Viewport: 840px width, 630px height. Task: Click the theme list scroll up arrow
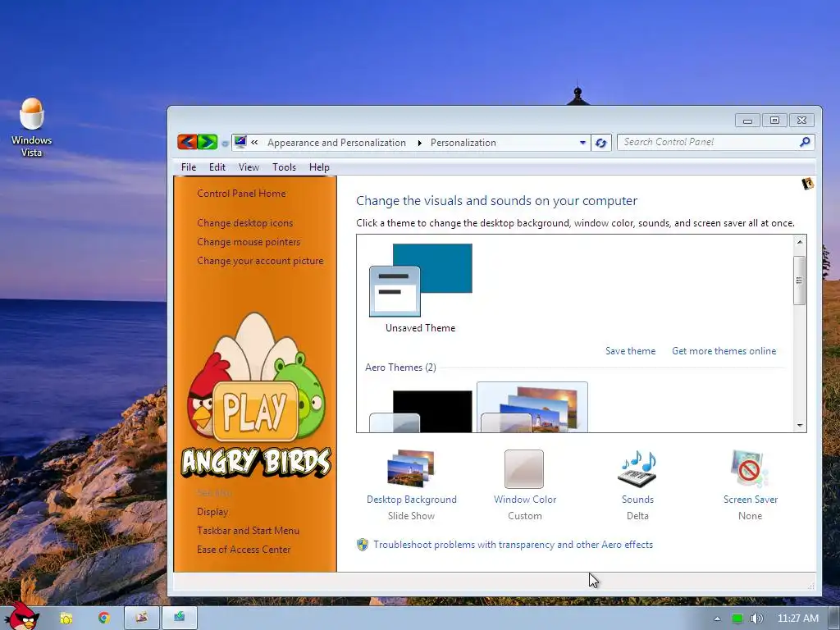tap(799, 242)
